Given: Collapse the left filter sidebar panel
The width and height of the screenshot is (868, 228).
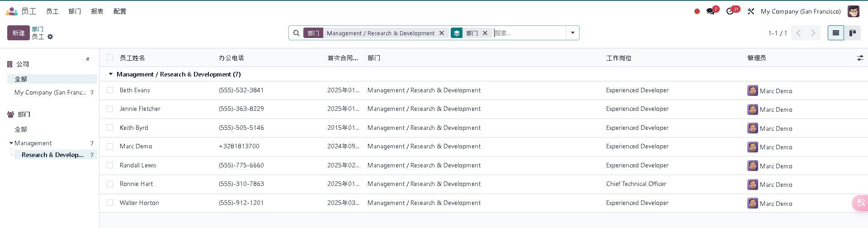Looking at the screenshot, I should pyautogui.click(x=88, y=59).
